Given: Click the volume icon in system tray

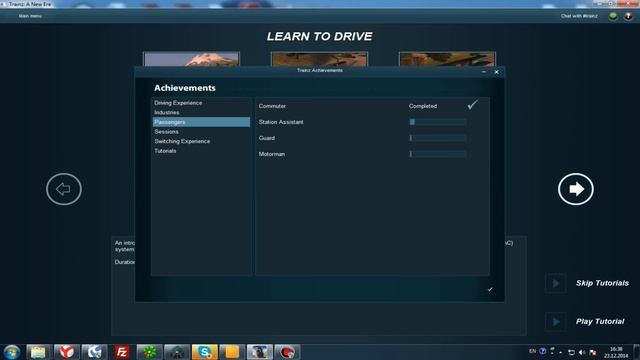Looking at the screenshot, I should pyautogui.click(x=582, y=352).
